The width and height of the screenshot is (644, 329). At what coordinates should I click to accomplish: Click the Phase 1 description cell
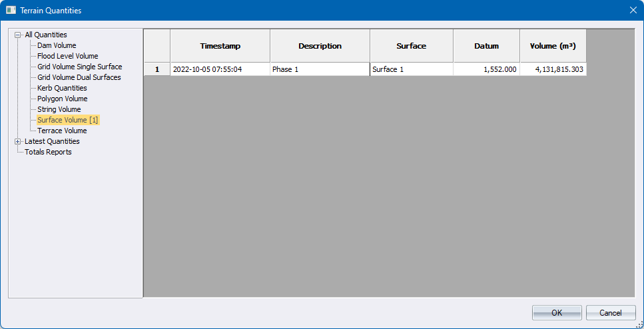coord(320,69)
